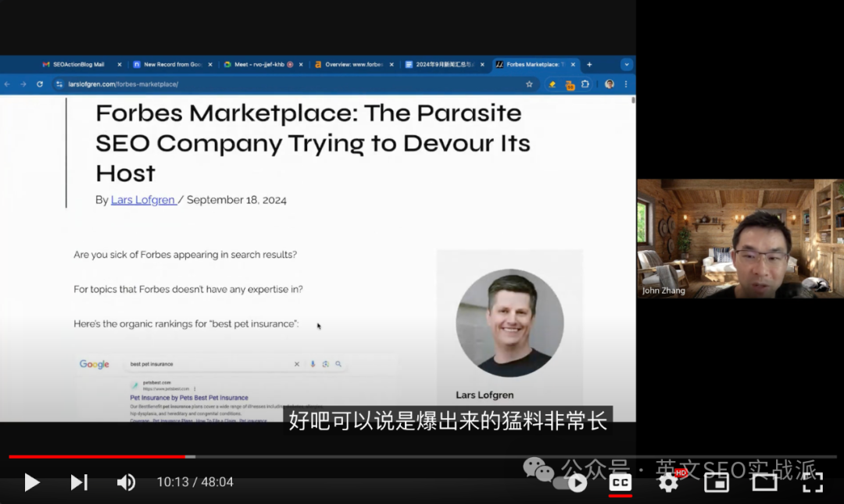Open the video settings gear
The image size is (844, 504).
[x=668, y=482]
